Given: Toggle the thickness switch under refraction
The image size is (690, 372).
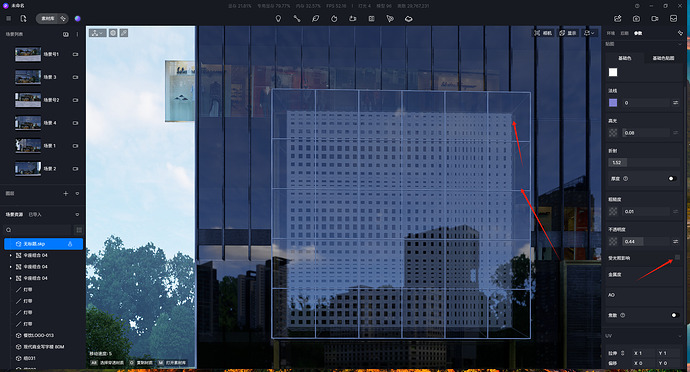Looking at the screenshot, I should (x=672, y=178).
